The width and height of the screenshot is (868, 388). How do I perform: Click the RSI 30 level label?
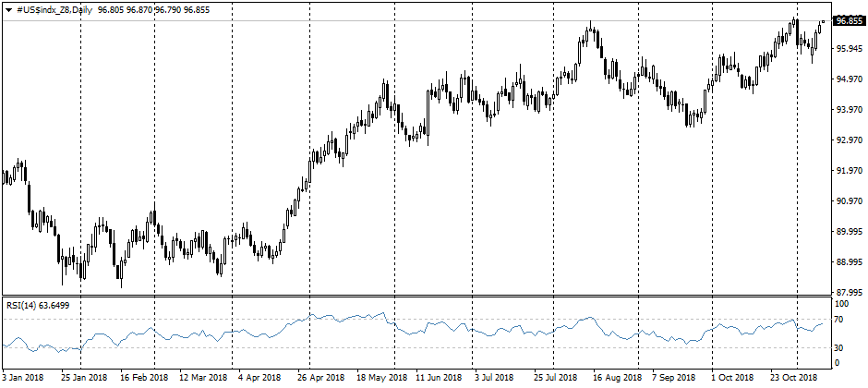[x=840, y=347]
